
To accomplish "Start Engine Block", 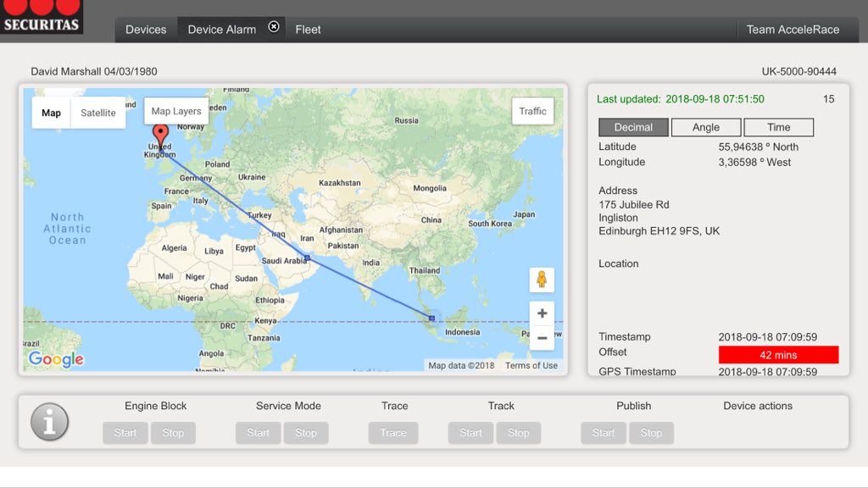I will pyautogui.click(x=125, y=433).
